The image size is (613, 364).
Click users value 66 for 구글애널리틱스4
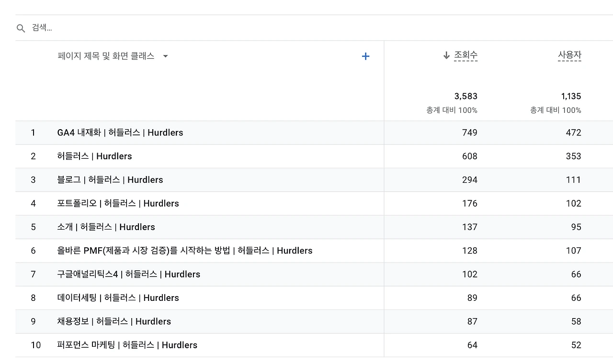point(576,274)
